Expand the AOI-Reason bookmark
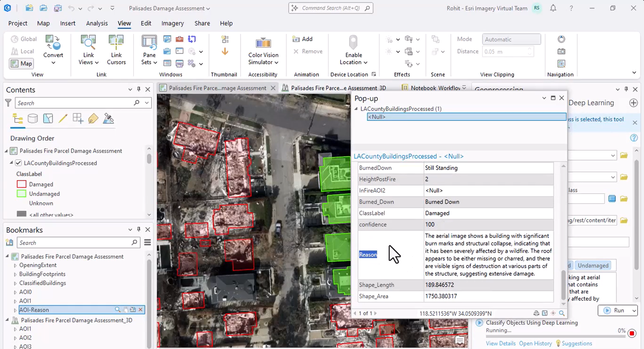This screenshot has width=644, height=349. 15,310
